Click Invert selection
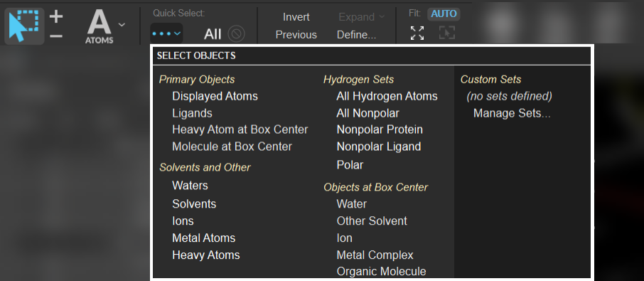Screen dimensions: 644x281 coord(296,17)
